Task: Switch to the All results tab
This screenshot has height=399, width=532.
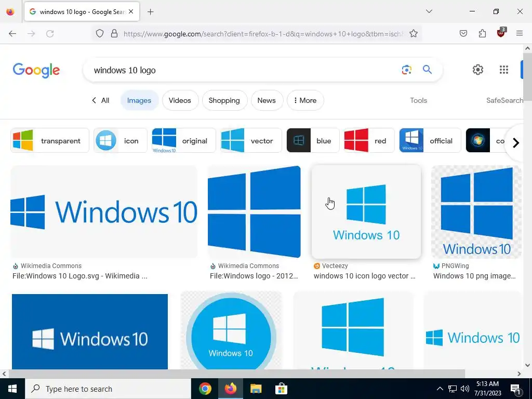Action: (101, 100)
